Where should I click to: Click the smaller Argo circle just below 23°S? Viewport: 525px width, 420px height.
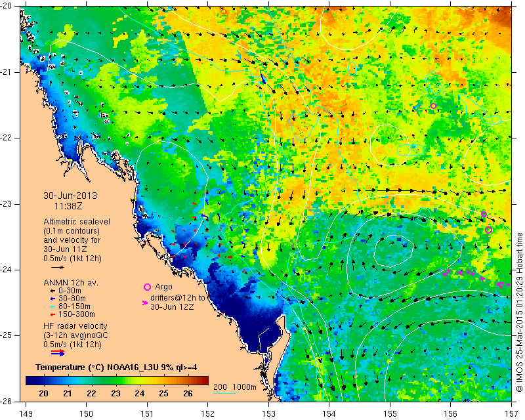click(484, 215)
